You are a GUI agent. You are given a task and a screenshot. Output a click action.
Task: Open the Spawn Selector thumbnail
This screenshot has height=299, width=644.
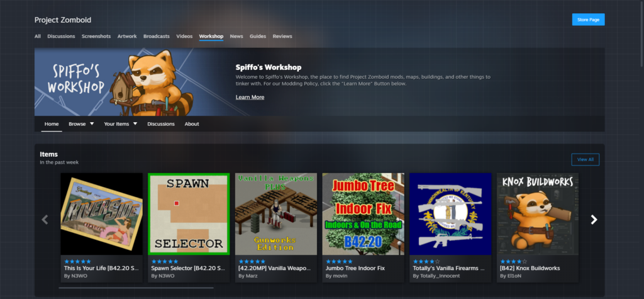point(189,214)
